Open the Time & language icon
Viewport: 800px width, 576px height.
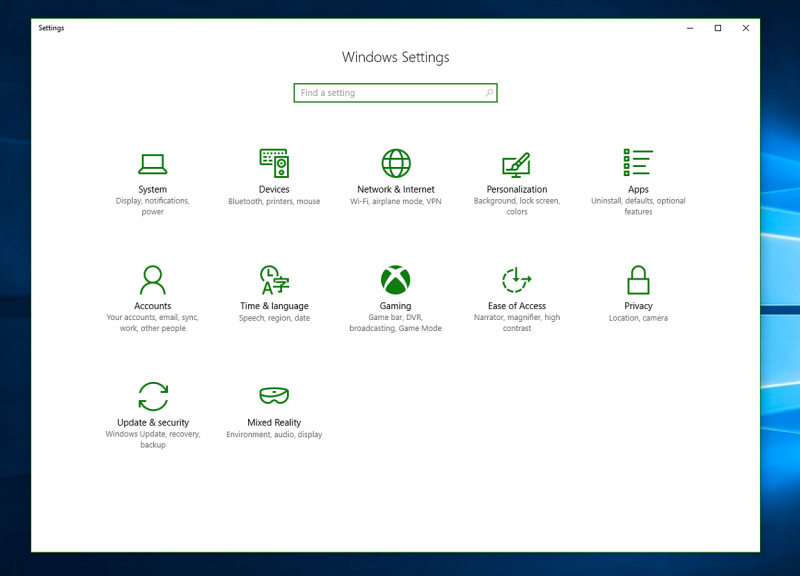[274, 280]
